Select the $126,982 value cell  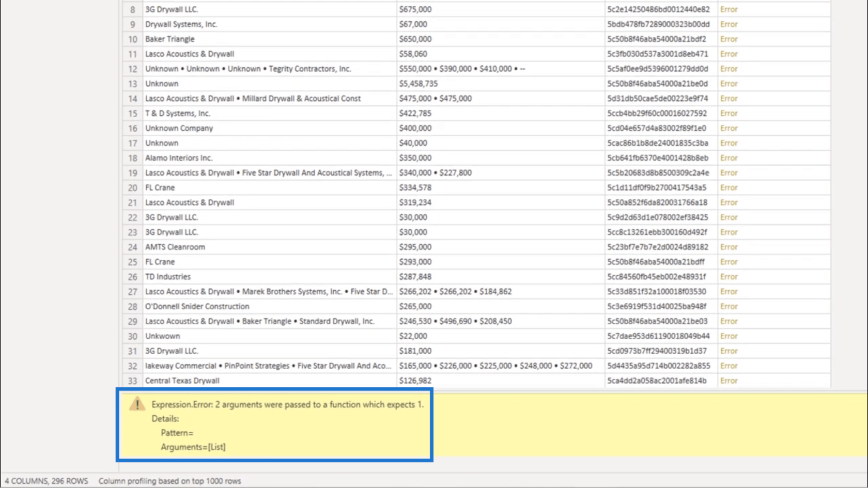[501, 381]
